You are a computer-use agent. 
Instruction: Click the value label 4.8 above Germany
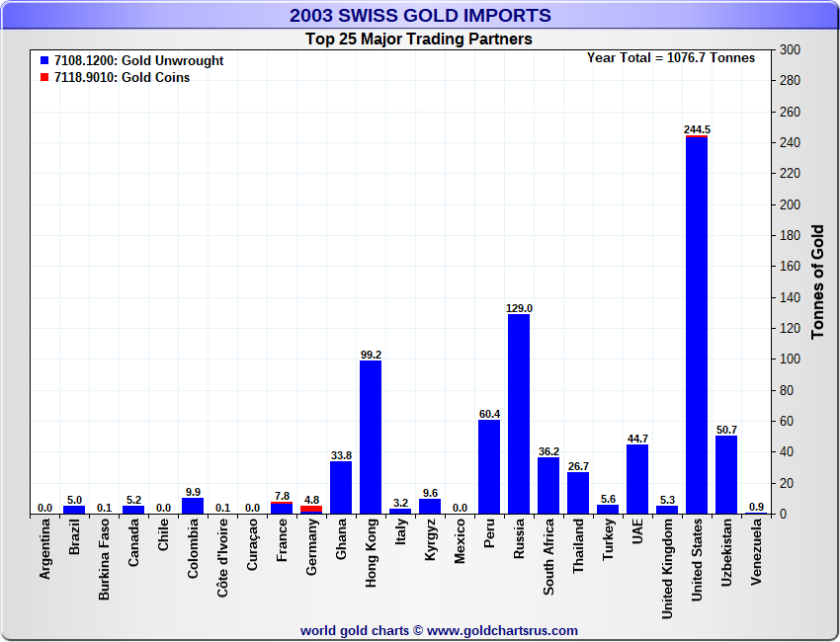(311, 500)
